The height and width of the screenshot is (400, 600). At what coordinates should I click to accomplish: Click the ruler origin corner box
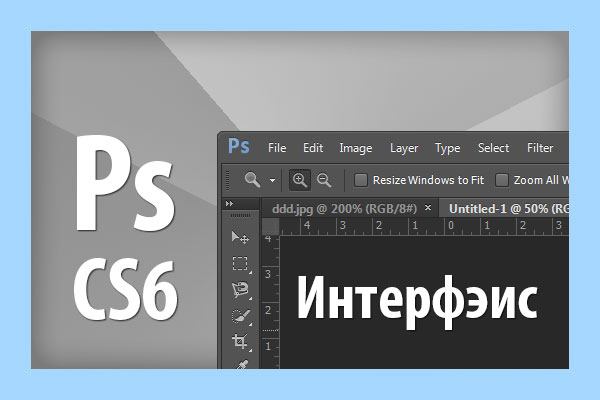(271, 226)
